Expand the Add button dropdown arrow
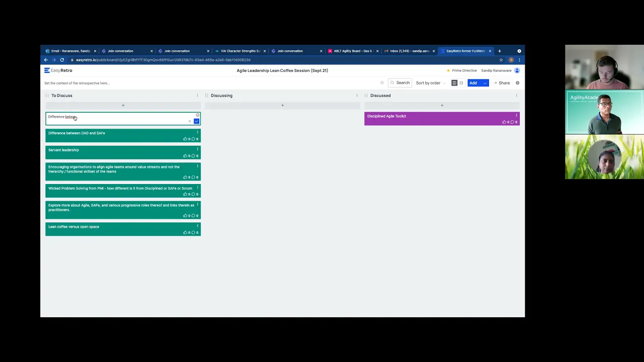The image size is (644, 362). 485,83
